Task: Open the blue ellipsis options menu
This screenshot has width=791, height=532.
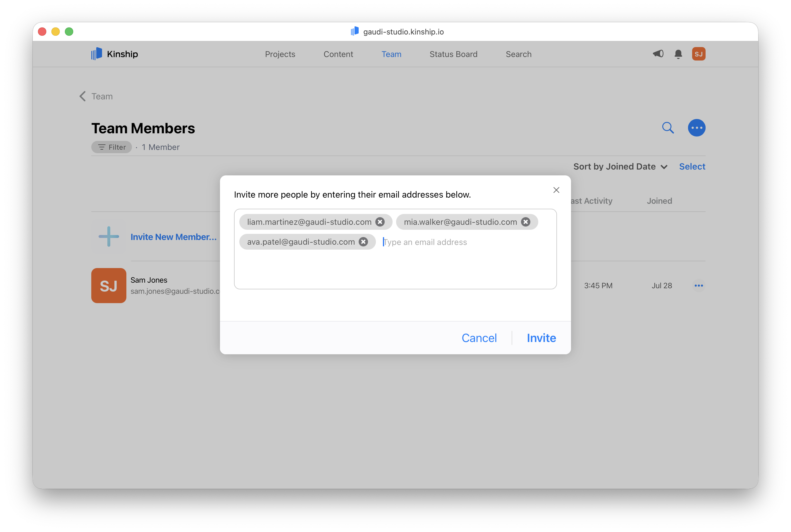Action: click(x=696, y=127)
